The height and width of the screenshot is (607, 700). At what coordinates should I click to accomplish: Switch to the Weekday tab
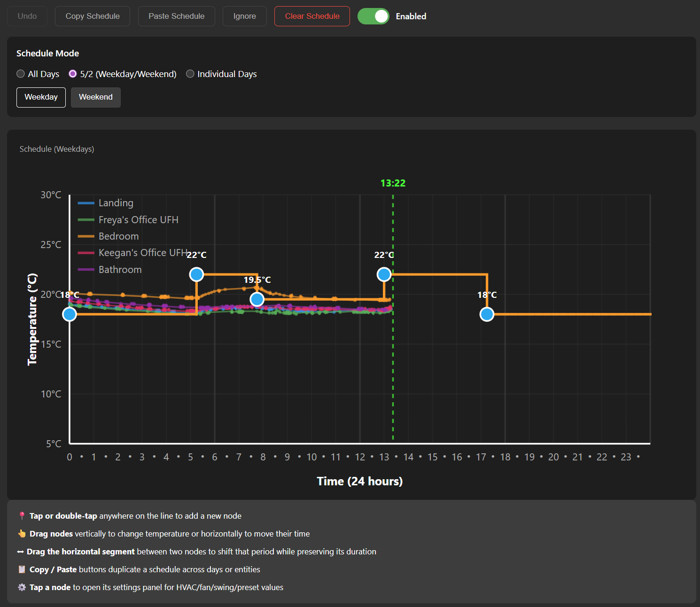pyautogui.click(x=41, y=97)
